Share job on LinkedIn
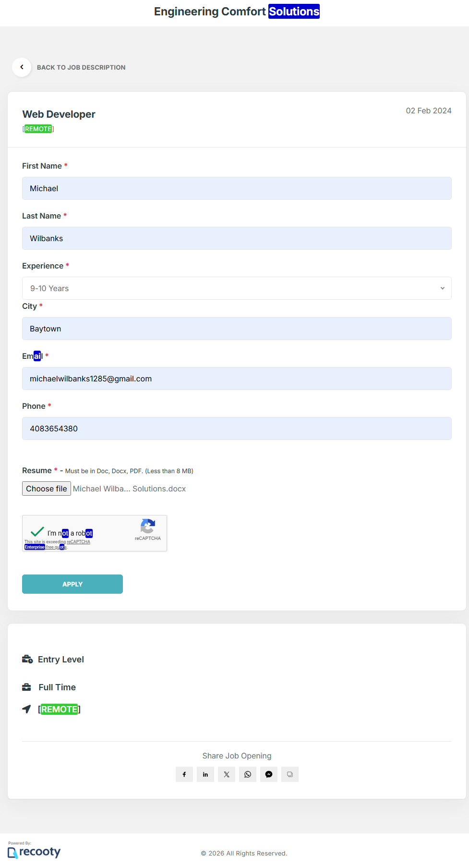 point(205,774)
